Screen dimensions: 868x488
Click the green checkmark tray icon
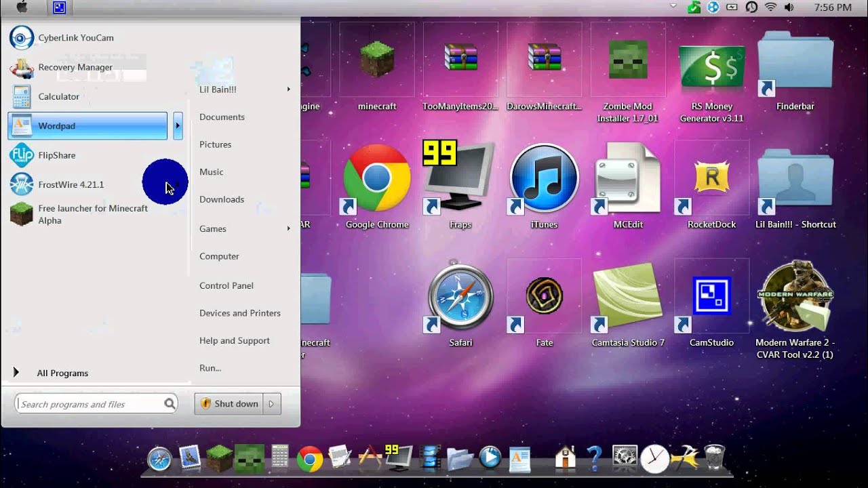point(694,7)
